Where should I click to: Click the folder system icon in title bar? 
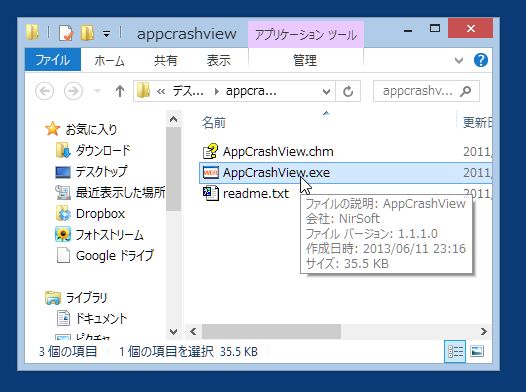tap(33, 33)
